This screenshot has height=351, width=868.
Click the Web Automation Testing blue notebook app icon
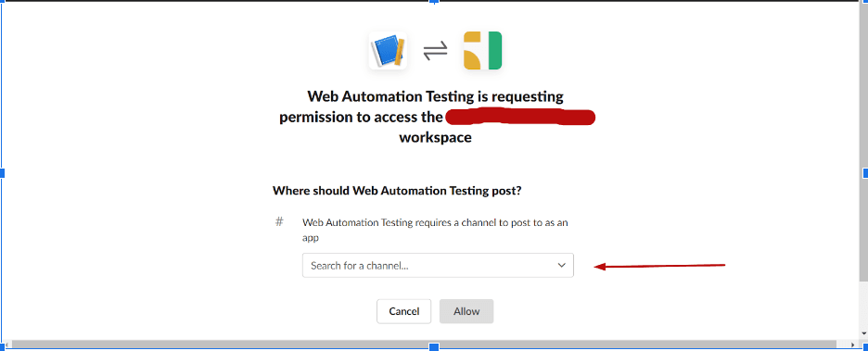(388, 50)
